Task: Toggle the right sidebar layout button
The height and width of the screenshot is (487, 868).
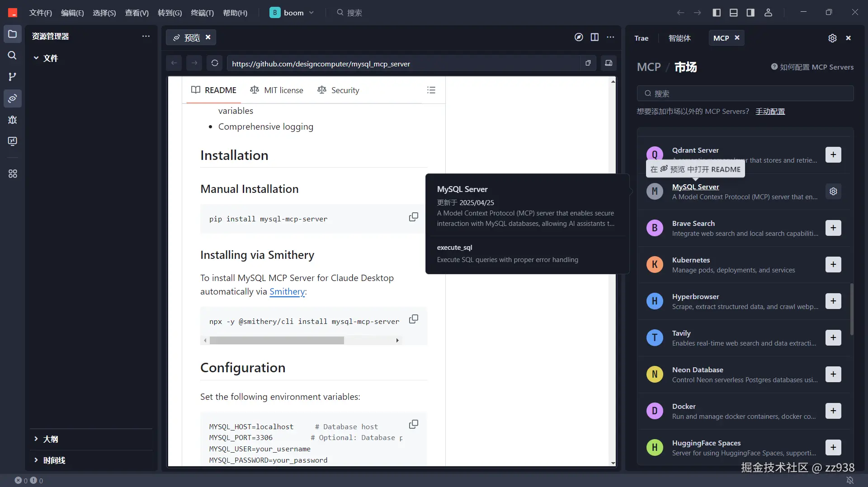Action: coord(750,13)
